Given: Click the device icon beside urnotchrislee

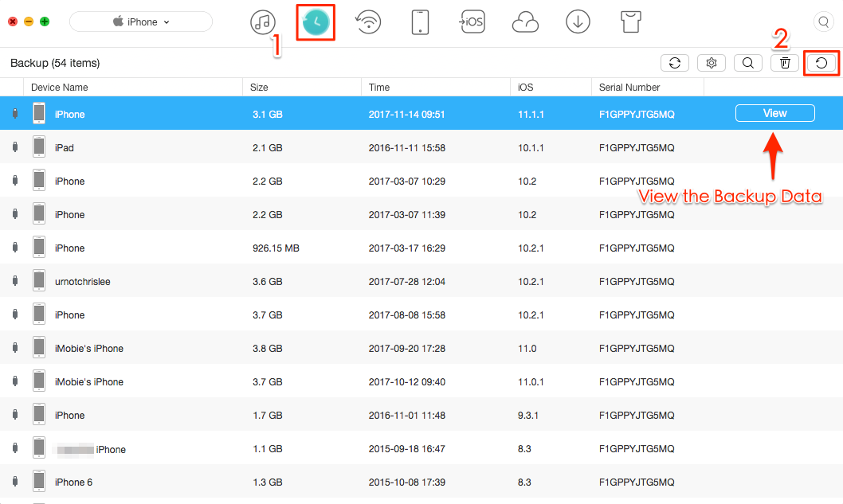Looking at the screenshot, I should [39, 280].
